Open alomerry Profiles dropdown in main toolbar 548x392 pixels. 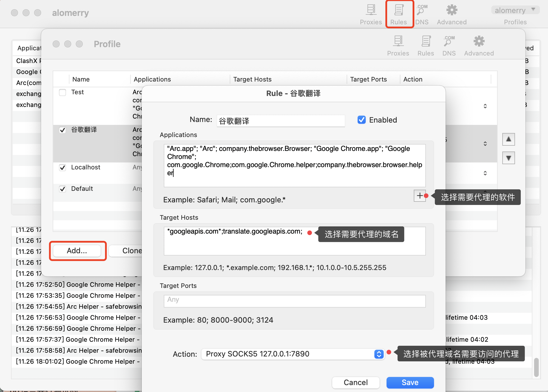tap(515, 10)
